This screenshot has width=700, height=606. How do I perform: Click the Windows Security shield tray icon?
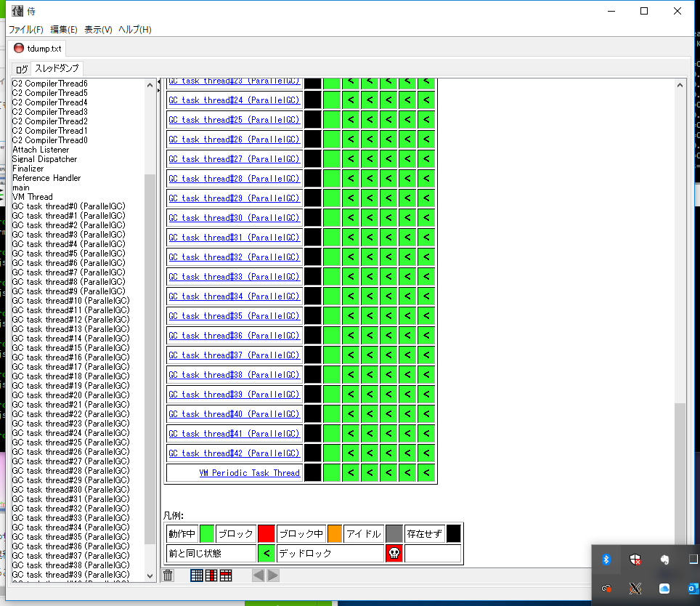(635, 559)
